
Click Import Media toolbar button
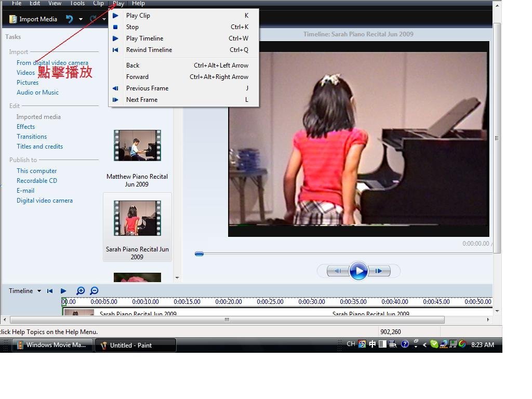coord(33,19)
